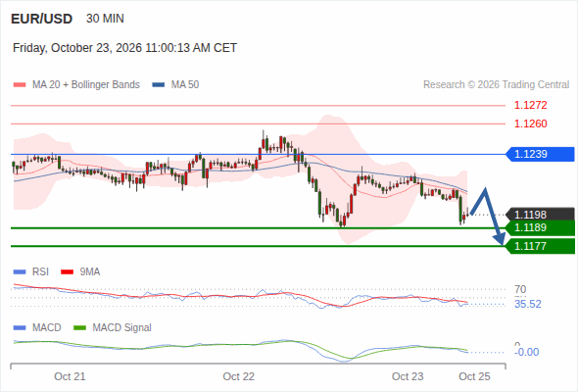Screen dimensions: 578x392
Task: Click the RSI legend swatch
Action: (x=20, y=272)
